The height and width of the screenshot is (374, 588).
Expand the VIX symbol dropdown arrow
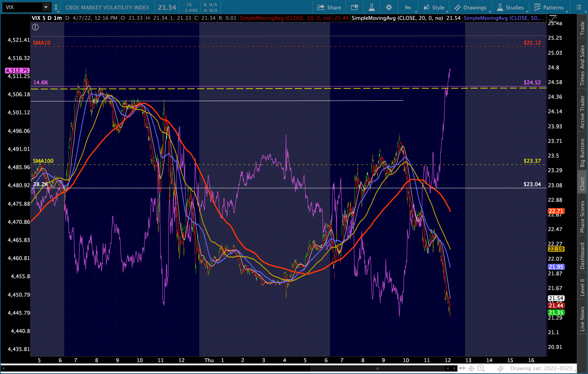(46, 7)
